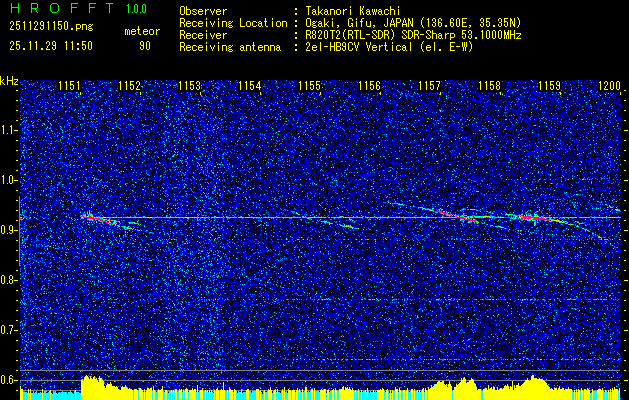Click the 1154 time axis marker
The height and width of the screenshot is (400, 629).
coord(250,86)
